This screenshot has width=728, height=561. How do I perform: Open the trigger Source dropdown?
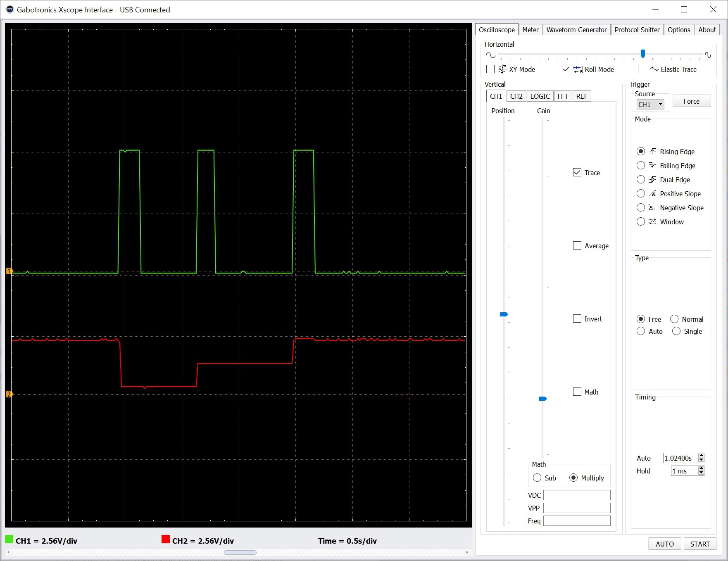(x=650, y=105)
